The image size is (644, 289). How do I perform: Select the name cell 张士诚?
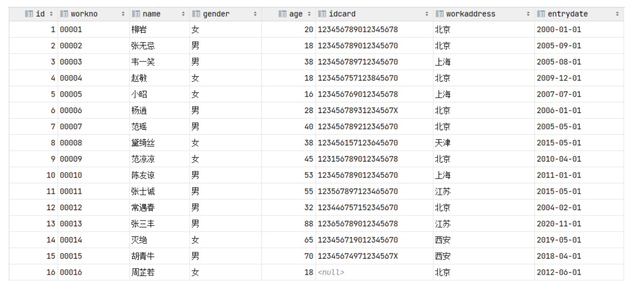[x=159, y=191]
